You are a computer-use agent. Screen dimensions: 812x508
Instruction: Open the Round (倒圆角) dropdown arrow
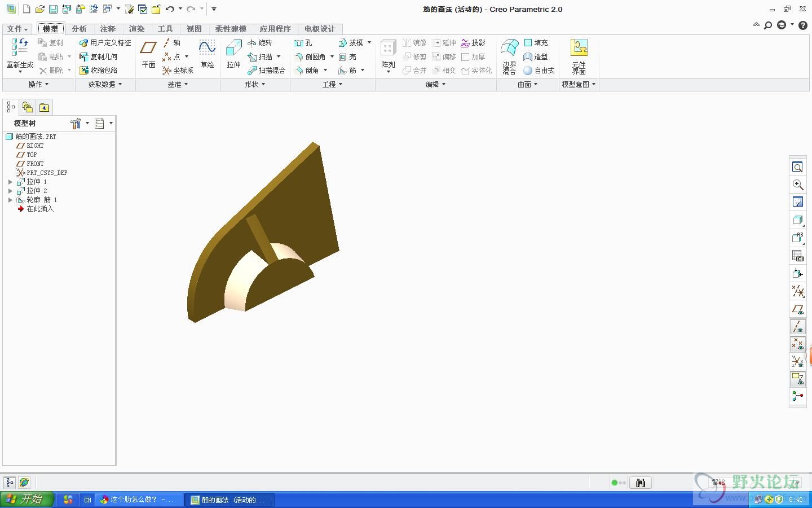332,57
